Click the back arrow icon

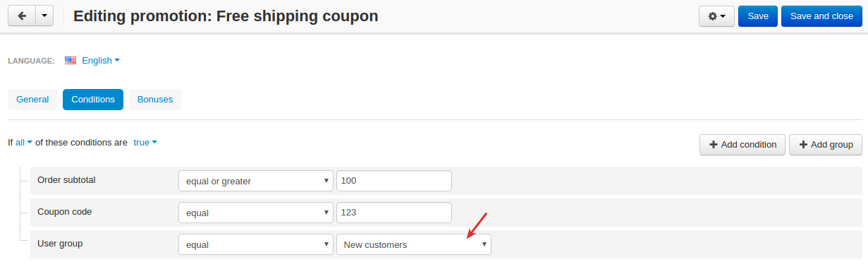pyautogui.click(x=21, y=16)
